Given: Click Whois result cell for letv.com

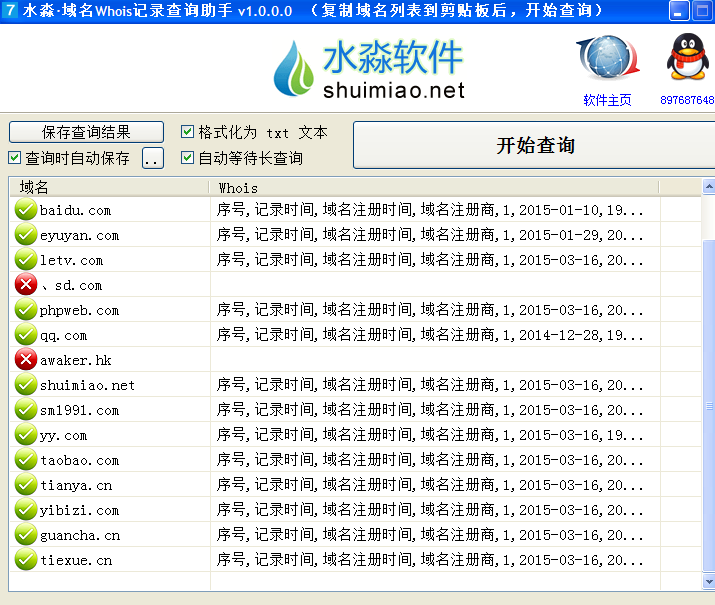Looking at the screenshot, I should click(x=435, y=259).
